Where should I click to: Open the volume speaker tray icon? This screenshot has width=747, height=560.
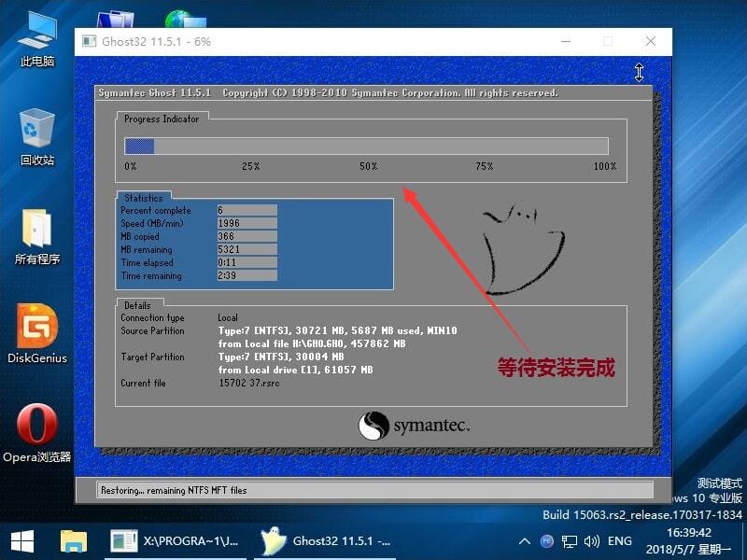pos(592,541)
